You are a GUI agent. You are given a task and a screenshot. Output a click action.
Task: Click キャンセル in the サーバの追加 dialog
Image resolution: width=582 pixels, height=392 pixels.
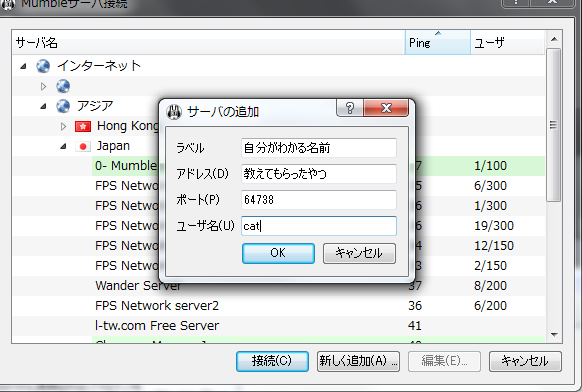pyautogui.click(x=359, y=253)
